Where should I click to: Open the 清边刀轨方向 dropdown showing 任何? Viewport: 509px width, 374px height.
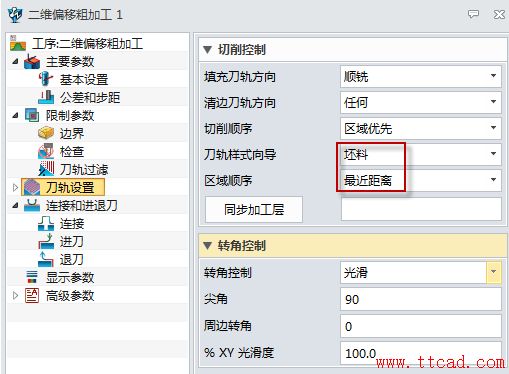pos(421,102)
